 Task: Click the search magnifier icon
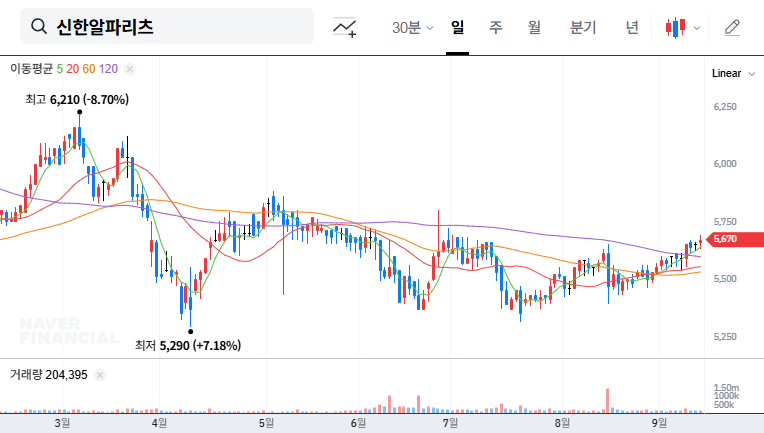[38, 26]
